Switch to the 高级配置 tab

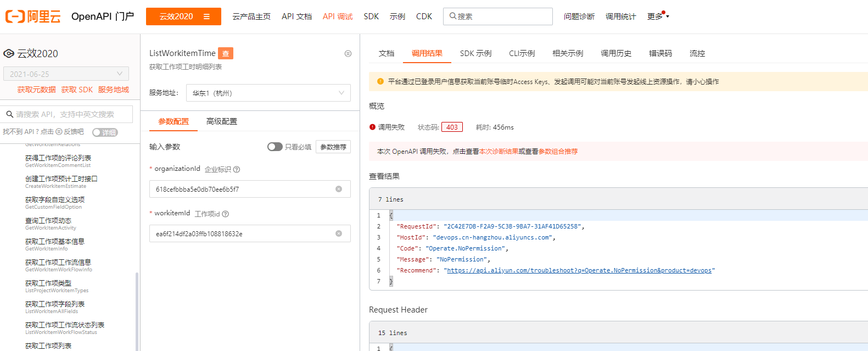click(222, 121)
